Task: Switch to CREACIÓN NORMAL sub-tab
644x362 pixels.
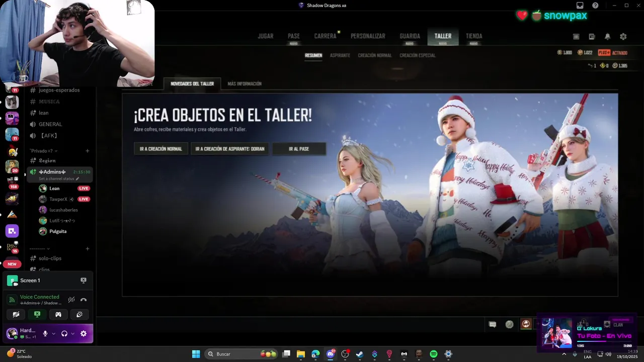Action: (375, 55)
